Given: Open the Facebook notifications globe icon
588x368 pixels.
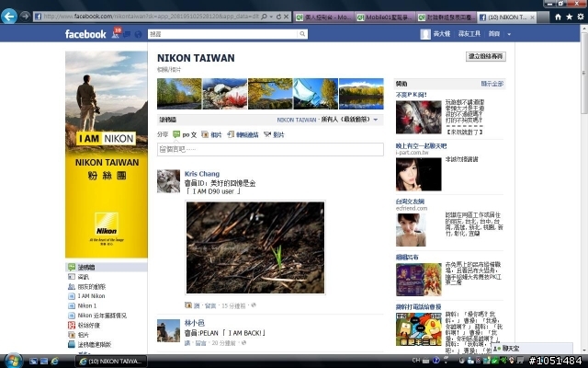Looking at the screenshot, I should click(138, 35).
